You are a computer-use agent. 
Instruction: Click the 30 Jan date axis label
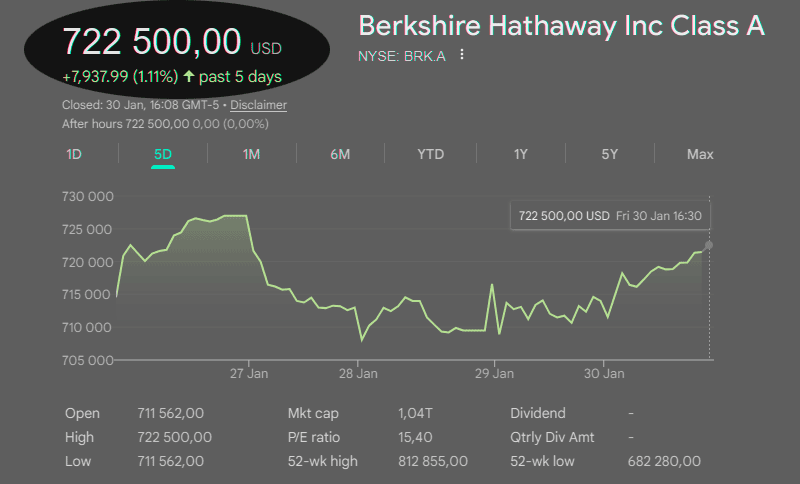click(x=603, y=373)
